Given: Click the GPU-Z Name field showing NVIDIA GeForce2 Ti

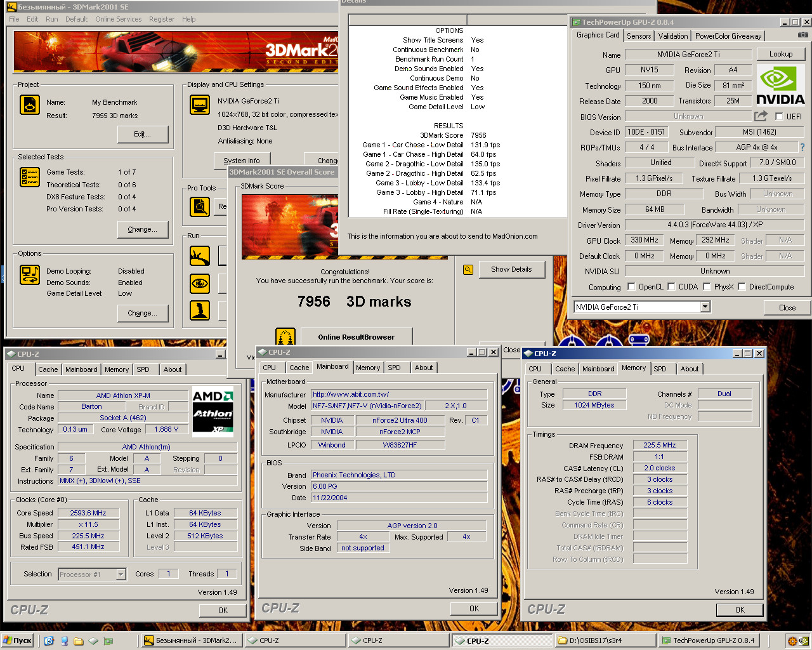Looking at the screenshot, I should click(688, 55).
